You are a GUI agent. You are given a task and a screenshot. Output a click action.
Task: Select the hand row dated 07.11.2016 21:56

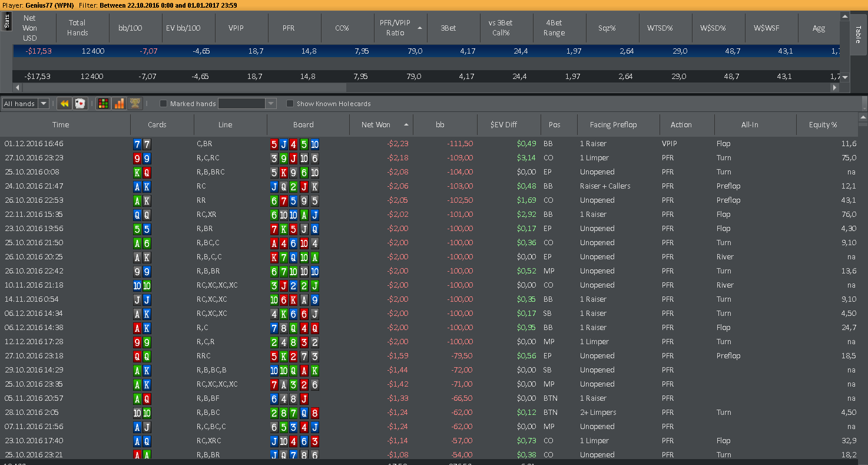click(429, 427)
